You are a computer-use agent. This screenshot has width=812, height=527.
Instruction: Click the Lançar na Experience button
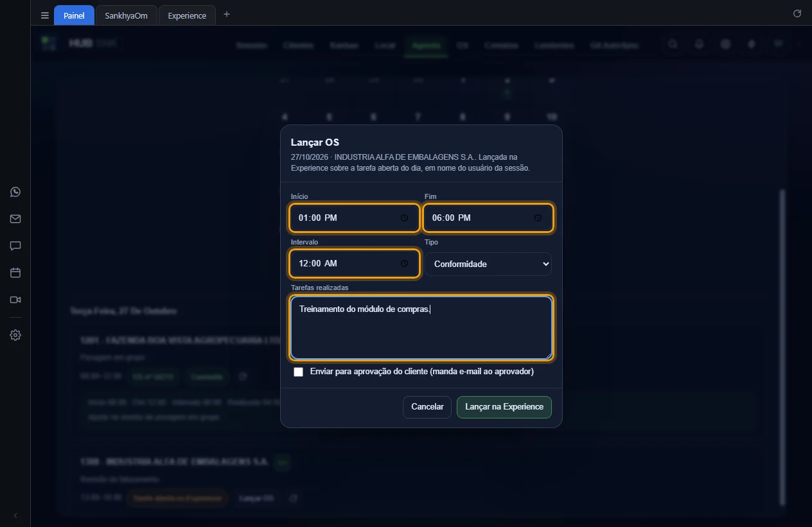[504, 407]
